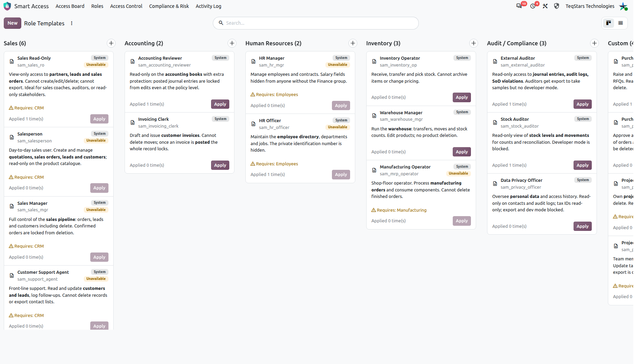Open the Activity Log menu
The width and height of the screenshot is (635, 364).
click(208, 6)
